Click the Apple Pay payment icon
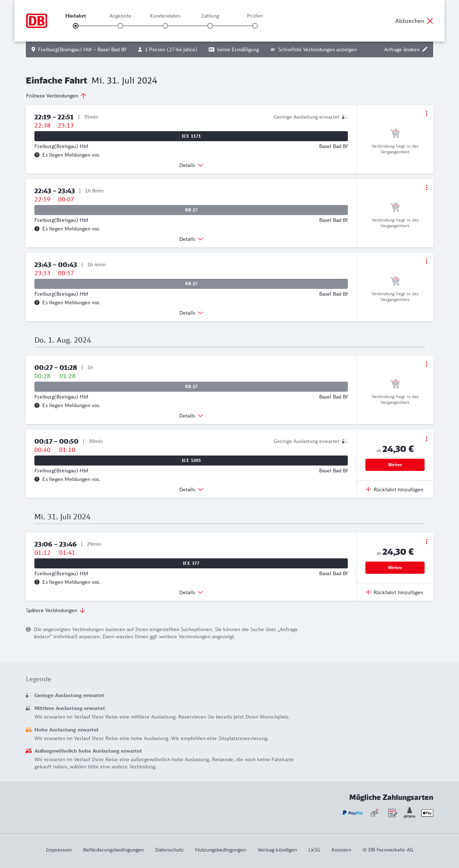Screen dimensions: 459x868 [427, 813]
